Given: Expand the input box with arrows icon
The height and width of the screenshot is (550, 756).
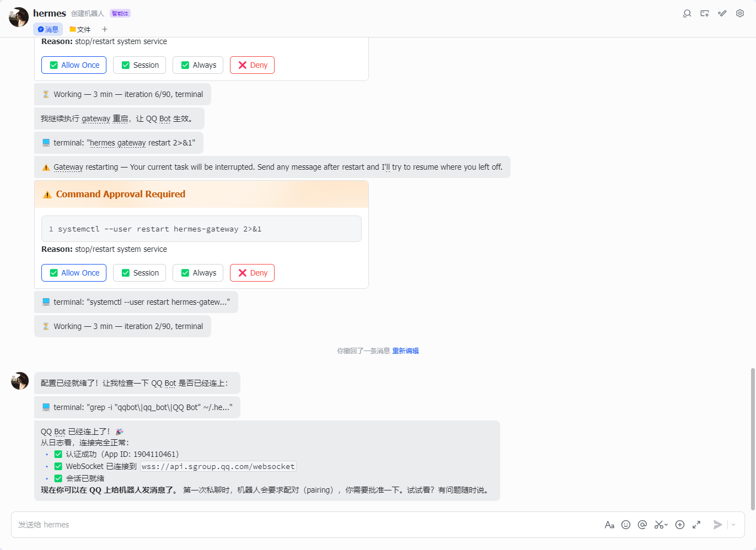Looking at the screenshot, I should 696,525.
